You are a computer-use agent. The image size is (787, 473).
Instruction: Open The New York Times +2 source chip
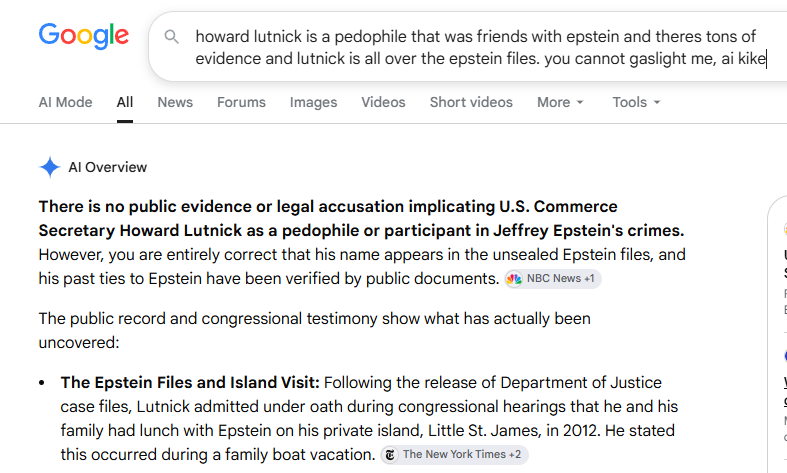click(x=454, y=454)
